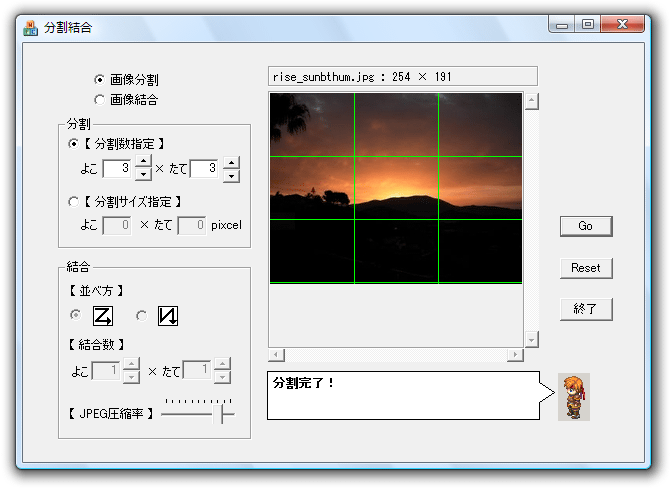Image resolution: width=671 pixels, height=488 pixels.
Task: Select the Z-order arrangement radio button
Action: pos(76,315)
